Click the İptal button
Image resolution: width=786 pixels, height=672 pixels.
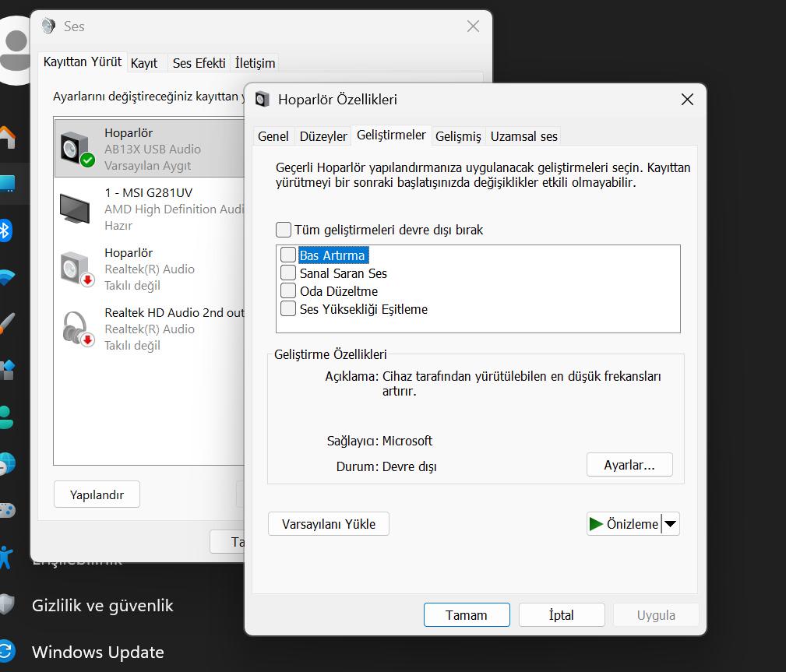pyautogui.click(x=562, y=615)
